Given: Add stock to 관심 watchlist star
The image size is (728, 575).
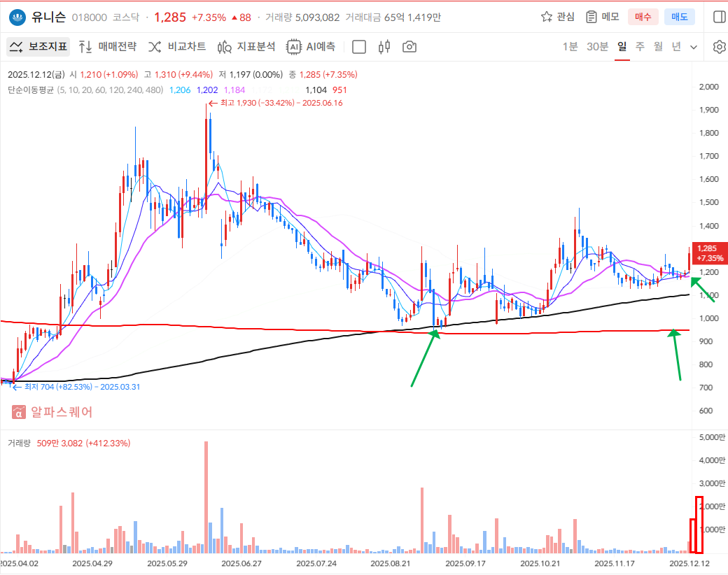Looking at the screenshot, I should pos(558,17).
